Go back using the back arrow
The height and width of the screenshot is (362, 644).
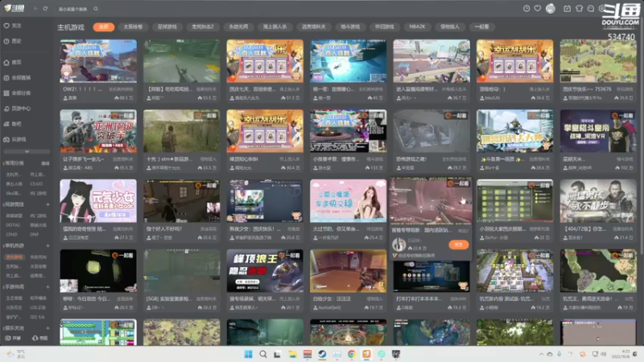35,8
